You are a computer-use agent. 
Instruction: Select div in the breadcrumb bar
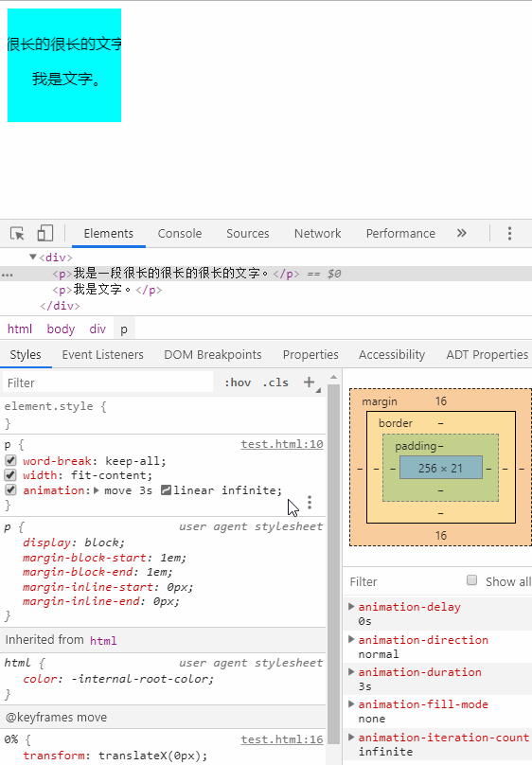click(x=98, y=329)
